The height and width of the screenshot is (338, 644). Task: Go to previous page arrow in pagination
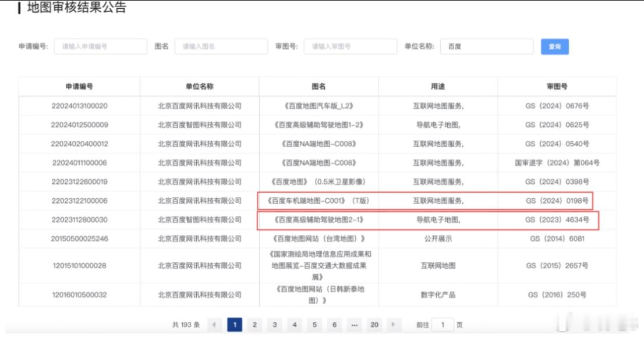(x=214, y=325)
